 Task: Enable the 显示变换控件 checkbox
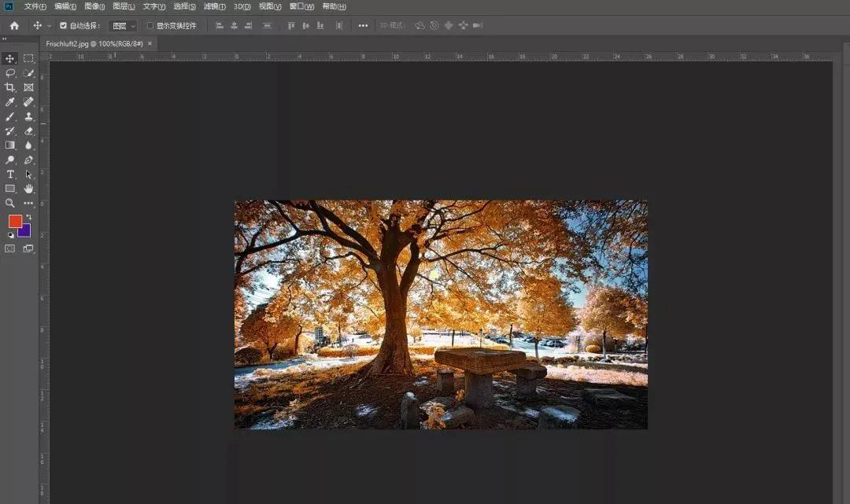pyautogui.click(x=150, y=25)
